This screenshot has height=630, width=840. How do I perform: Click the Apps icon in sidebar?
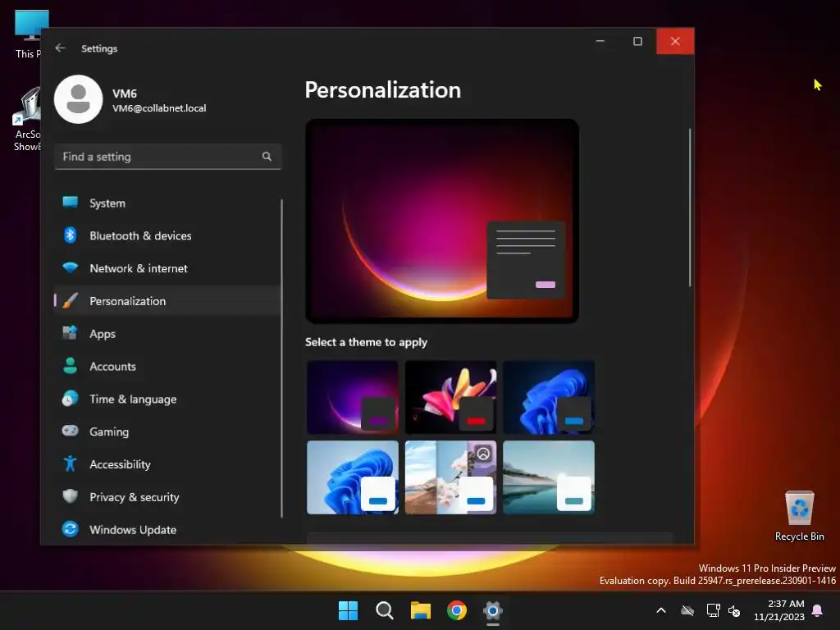[71, 333]
